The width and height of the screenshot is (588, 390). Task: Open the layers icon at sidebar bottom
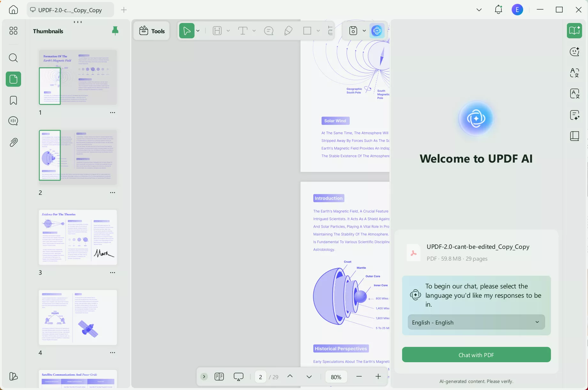(x=13, y=376)
